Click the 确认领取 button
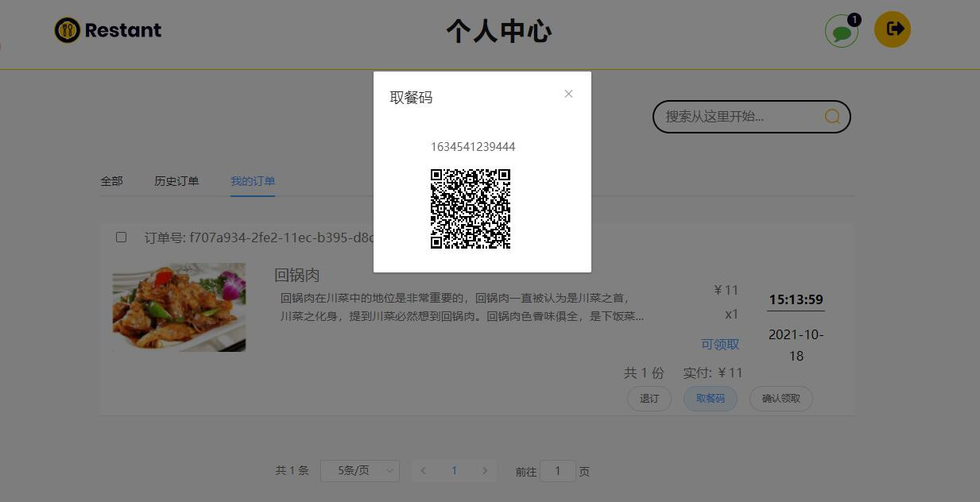980x502 pixels. point(781,399)
